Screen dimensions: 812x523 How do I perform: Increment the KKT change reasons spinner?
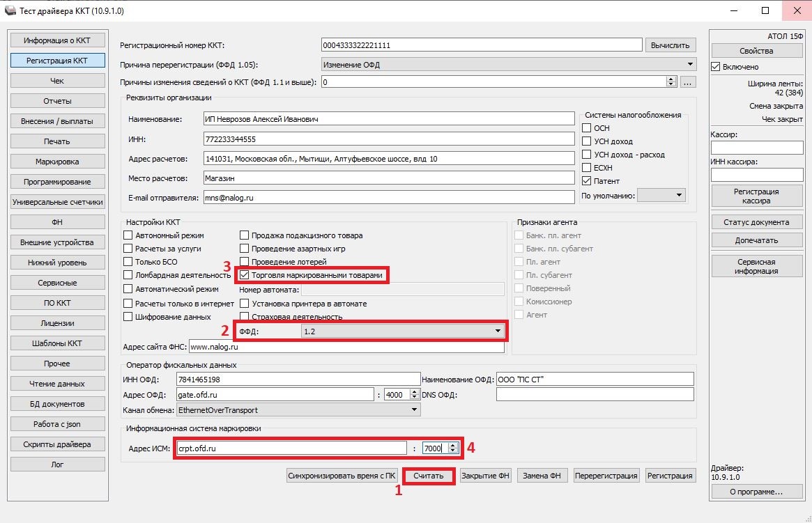coord(671,79)
